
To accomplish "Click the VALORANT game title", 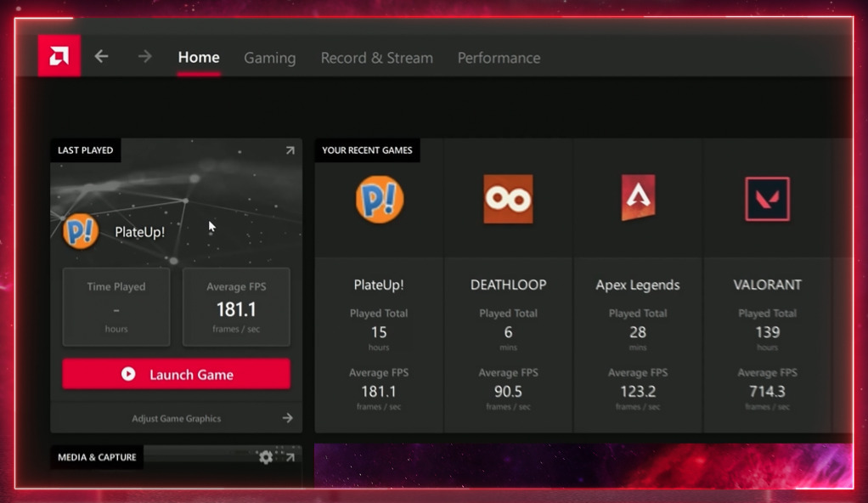I will 767,285.
